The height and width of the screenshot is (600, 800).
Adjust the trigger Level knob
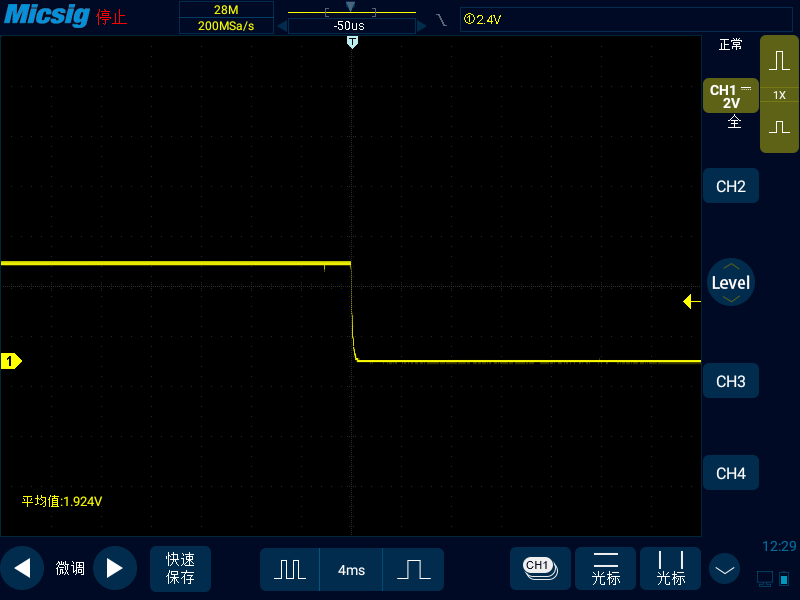tap(731, 282)
